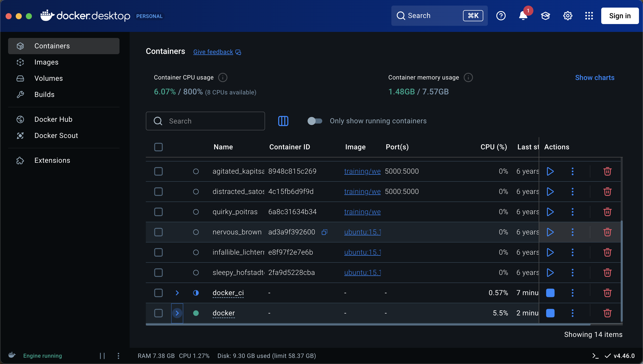This screenshot has width=643, height=364.
Task: Open the terminal icon in status bar
Action: 595,356
